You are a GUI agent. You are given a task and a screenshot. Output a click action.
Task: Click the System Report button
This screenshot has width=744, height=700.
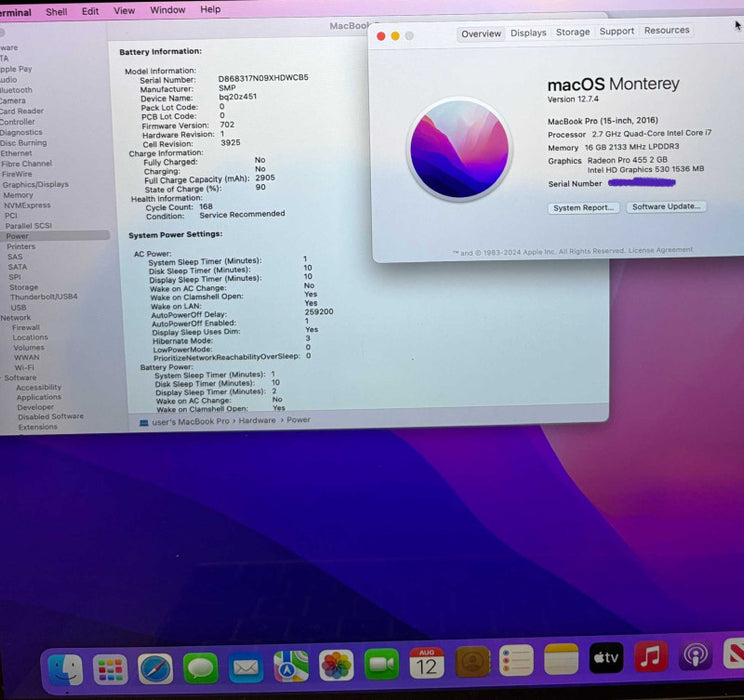pyautogui.click(x=583, y=208)
